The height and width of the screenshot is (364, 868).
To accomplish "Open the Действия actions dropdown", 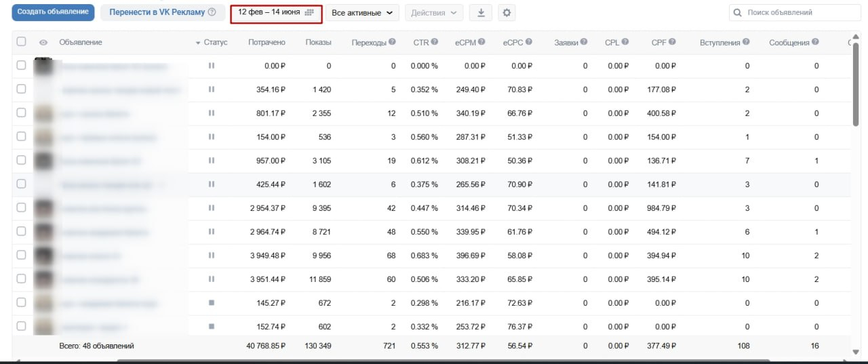I will pos(434,13).
